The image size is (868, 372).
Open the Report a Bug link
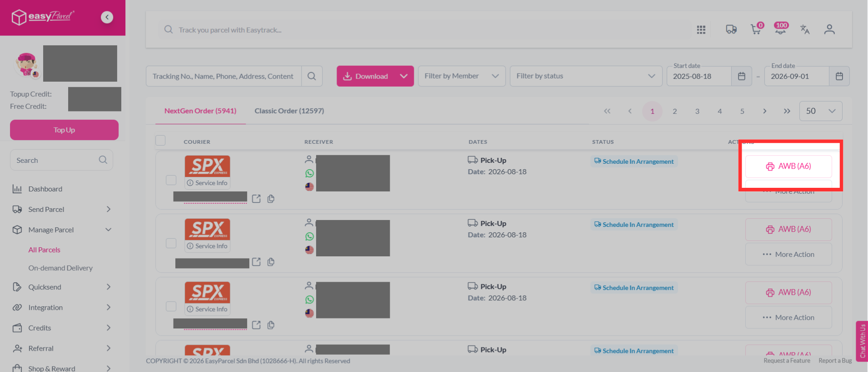click(x=835, y=361)
